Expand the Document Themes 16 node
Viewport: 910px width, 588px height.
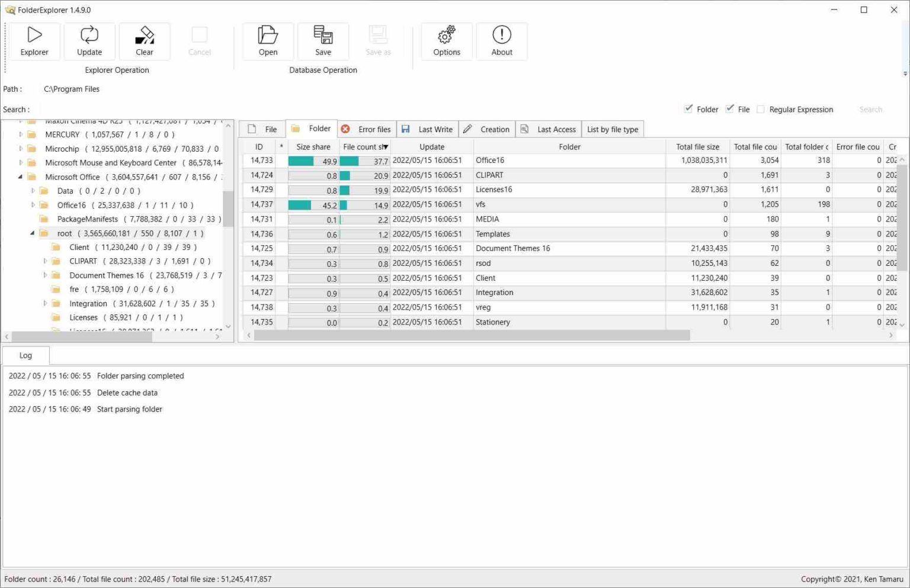[x=45, y=275]
